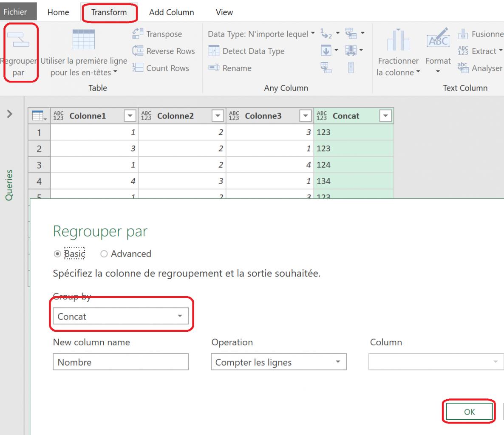Select the Basic radio option

click(57, 254)
